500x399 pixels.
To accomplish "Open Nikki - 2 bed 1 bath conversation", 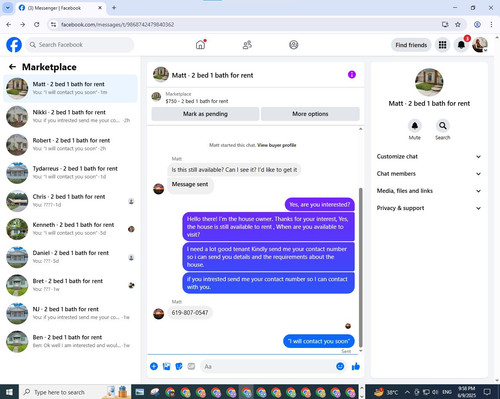I will (70, 116).
